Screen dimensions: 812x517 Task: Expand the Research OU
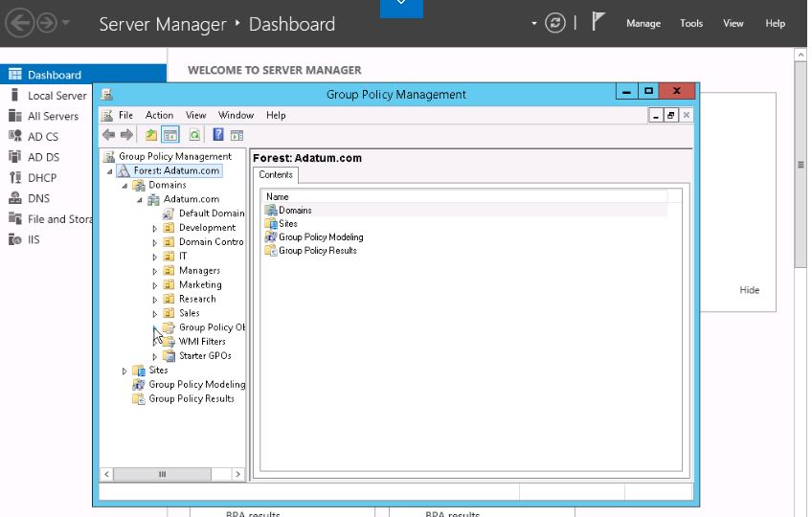click(154, 300)
